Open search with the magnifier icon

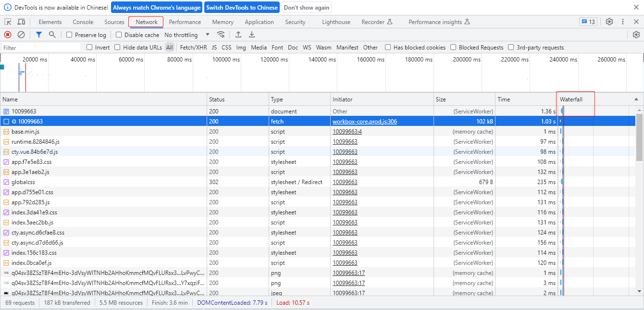52,35
